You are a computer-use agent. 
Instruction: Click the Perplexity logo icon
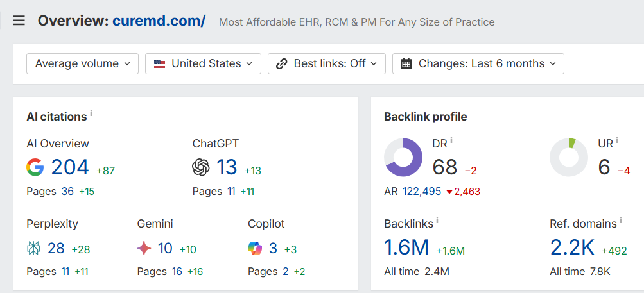pyautogui.click(x=33, y=249)
